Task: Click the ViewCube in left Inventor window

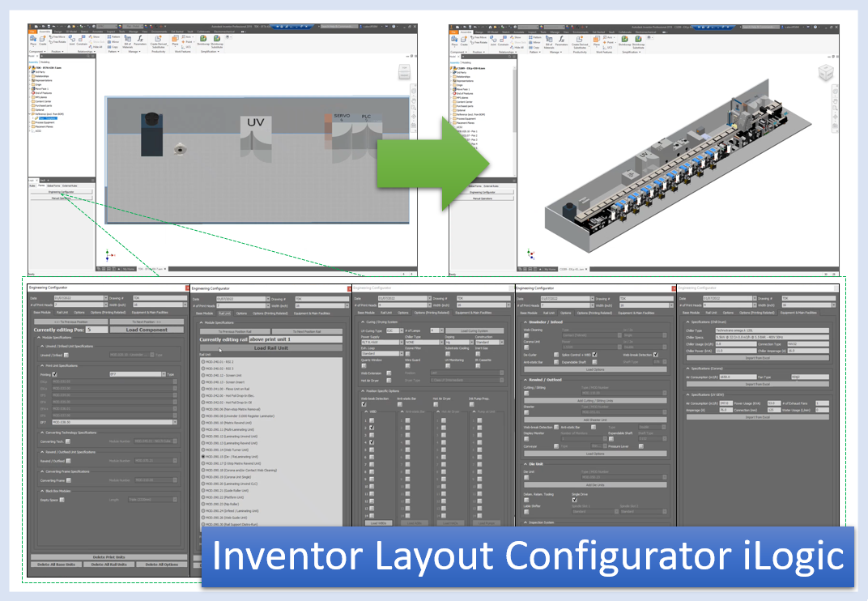Action: (x=405, y=71)
